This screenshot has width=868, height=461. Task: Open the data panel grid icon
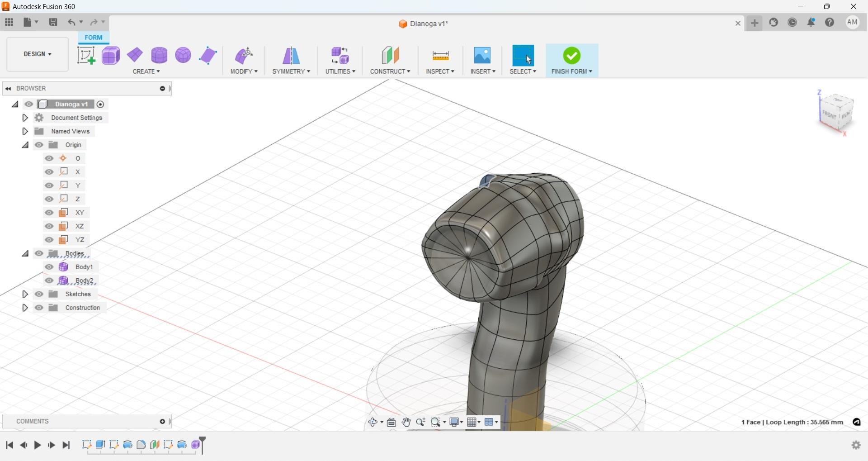pyautogui.click(x=9, y=22)
